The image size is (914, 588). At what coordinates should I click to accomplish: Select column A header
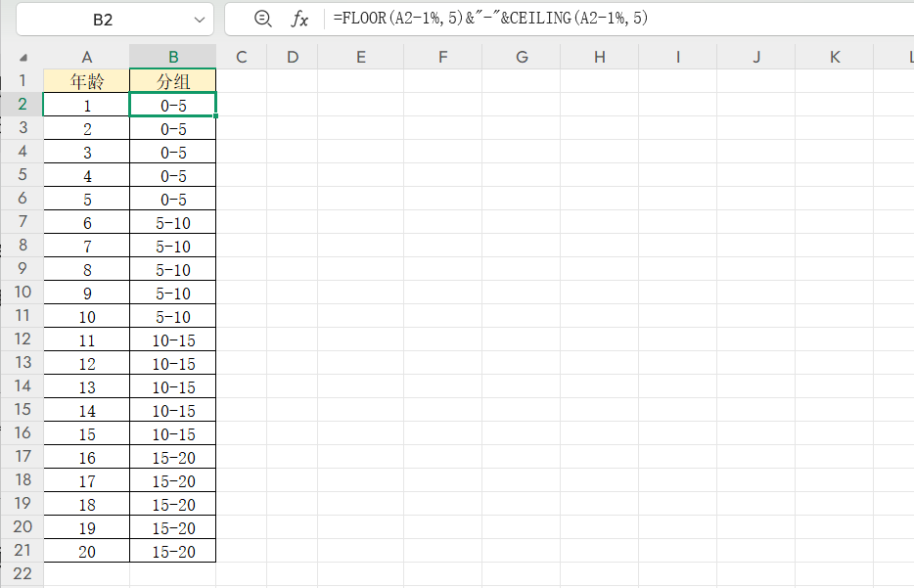pos(87,57)
